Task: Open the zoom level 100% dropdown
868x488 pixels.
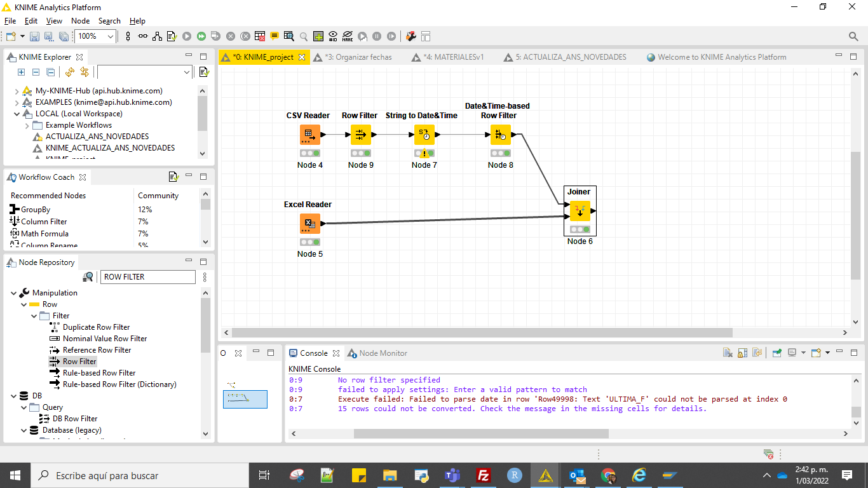Action: 110,37
